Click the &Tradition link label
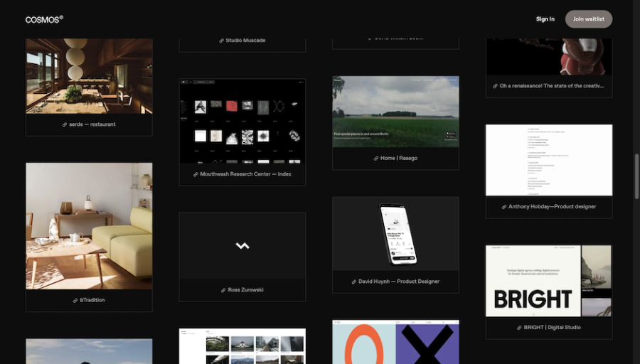 pos(92,300)
